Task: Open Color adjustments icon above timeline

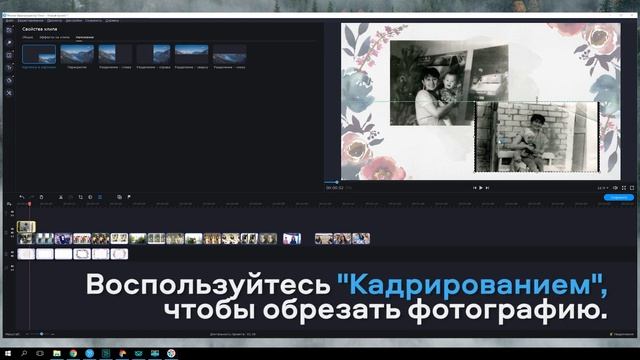Action: tap(90, 197)
